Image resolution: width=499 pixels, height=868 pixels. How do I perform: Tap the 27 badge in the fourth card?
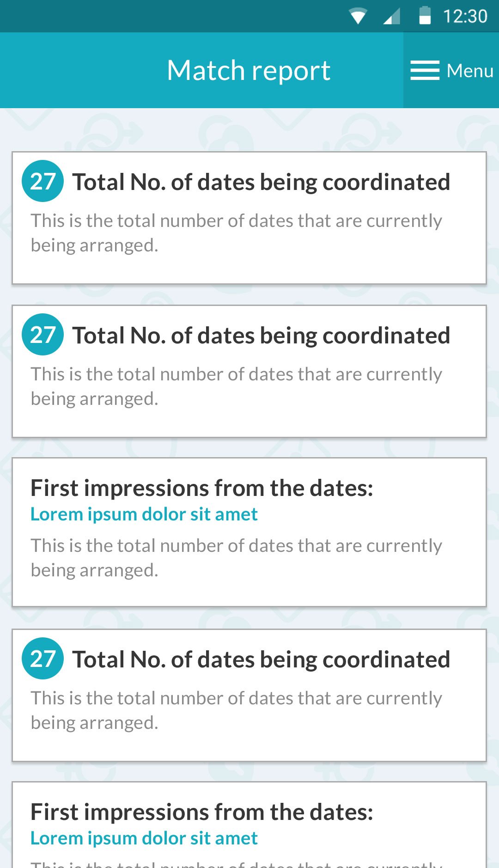point(43,659)
